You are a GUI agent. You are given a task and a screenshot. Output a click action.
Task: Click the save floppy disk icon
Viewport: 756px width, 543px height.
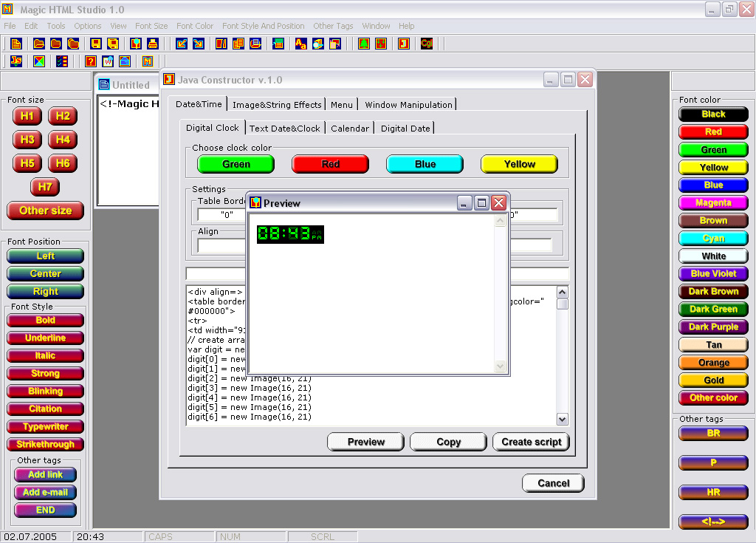pyautogui.click(x=95, y=44)
